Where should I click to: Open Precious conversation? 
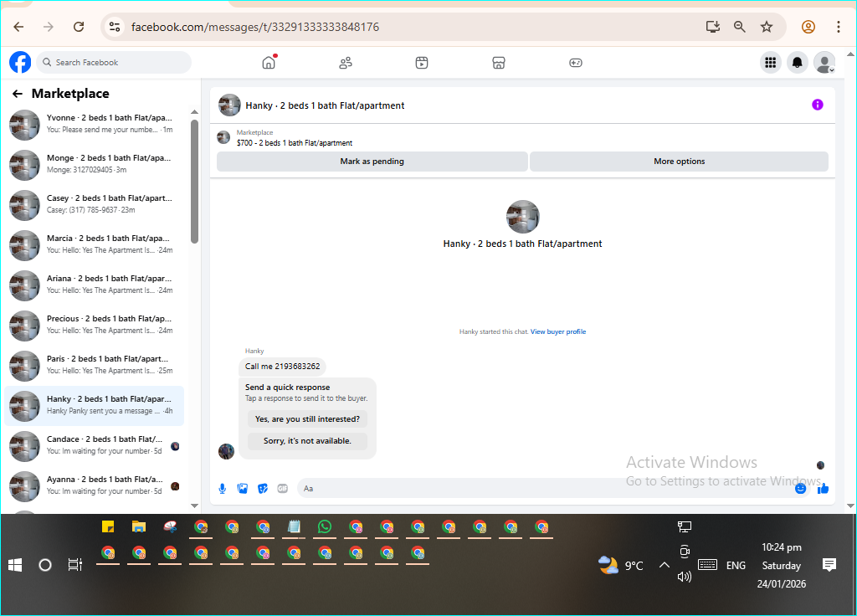[x=94, y=326]
